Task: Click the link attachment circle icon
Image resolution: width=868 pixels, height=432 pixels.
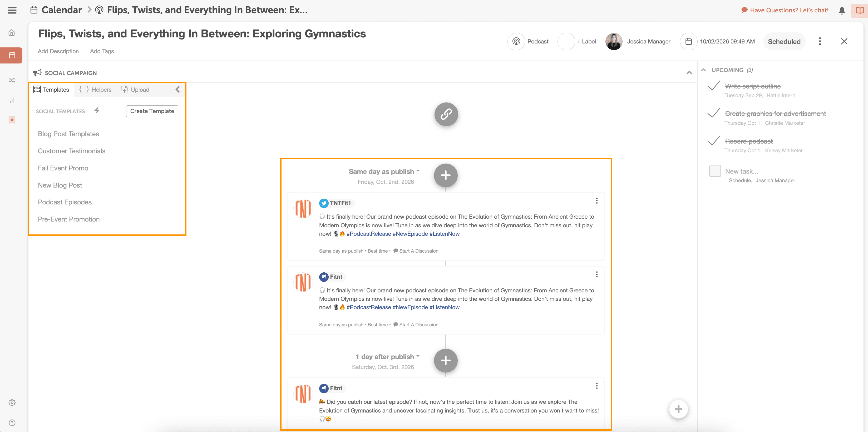Action: point(446,114)
